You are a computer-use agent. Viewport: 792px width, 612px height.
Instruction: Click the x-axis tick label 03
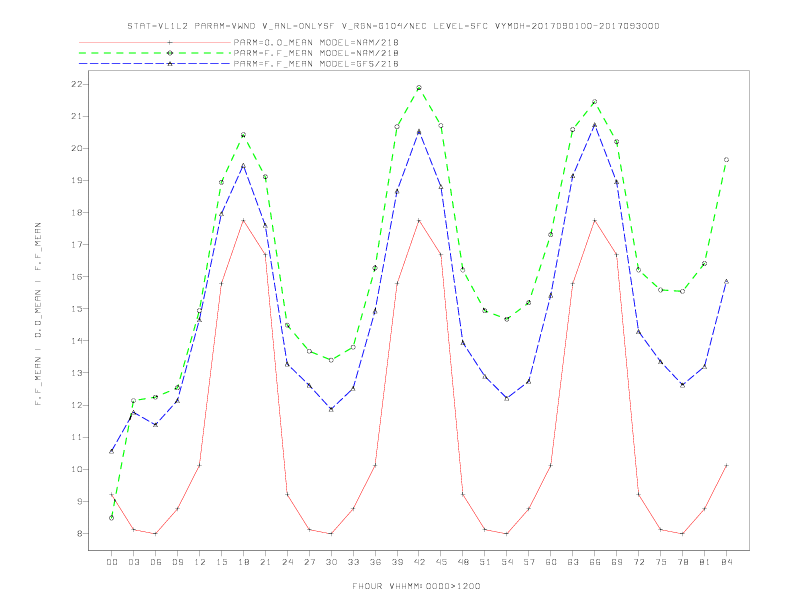tap(133, 562)
